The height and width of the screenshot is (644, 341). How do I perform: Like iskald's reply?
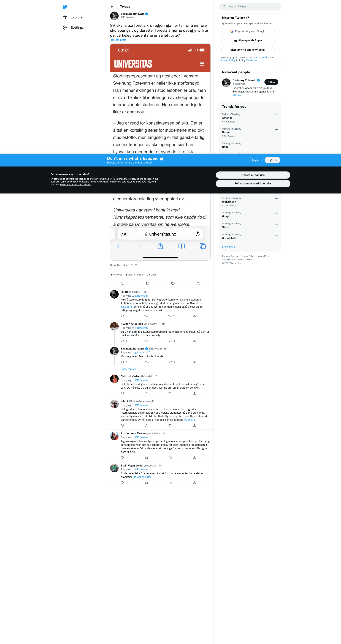click(170, 316)
